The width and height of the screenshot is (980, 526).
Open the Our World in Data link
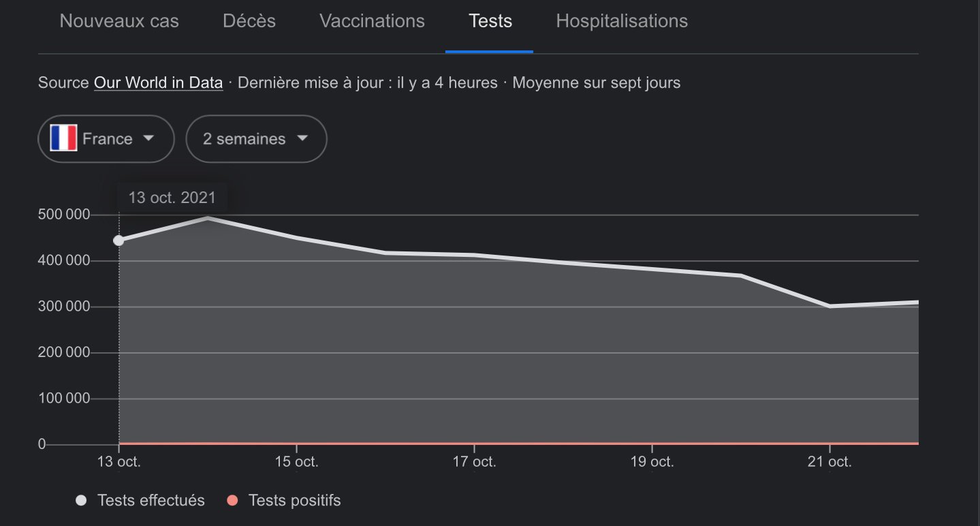pyautogui.click(x=159, y=83)
